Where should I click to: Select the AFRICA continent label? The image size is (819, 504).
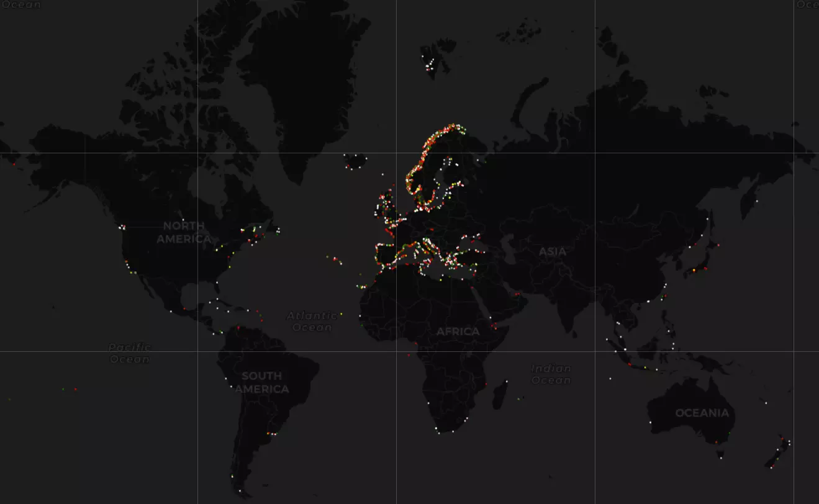coord(458,332)
